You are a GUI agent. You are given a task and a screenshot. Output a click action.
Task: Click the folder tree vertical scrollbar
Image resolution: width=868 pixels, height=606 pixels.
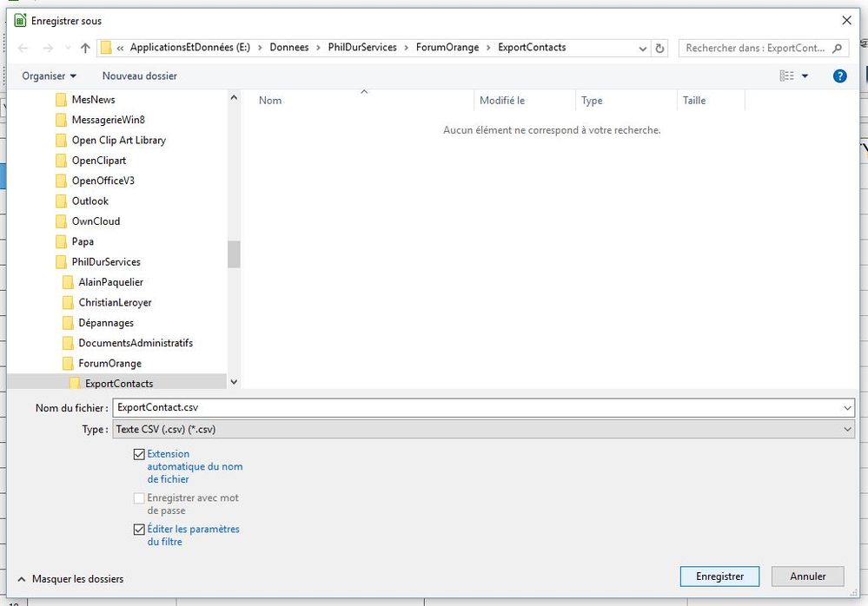(x=234, y=254)
